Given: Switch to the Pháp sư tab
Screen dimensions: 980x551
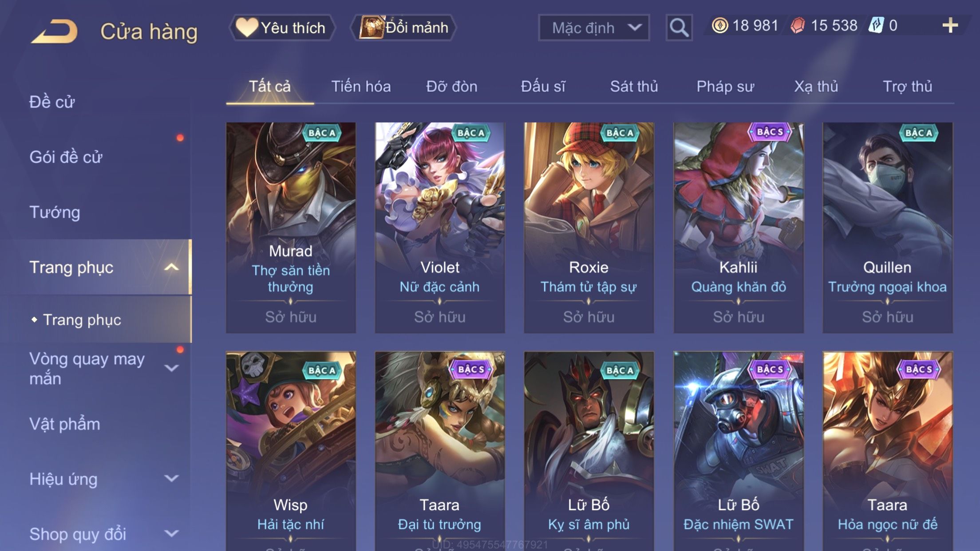Looking at the screenshot, I should pos(725,87).
